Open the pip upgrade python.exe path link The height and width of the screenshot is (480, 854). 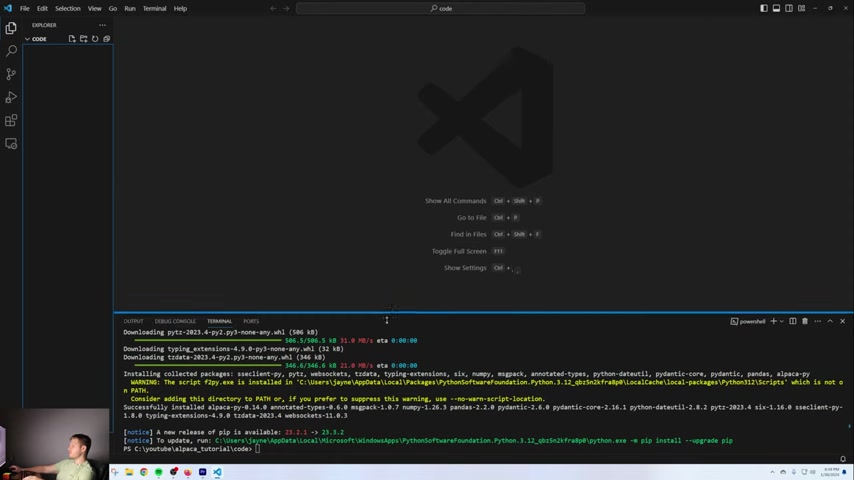[420, 441]
